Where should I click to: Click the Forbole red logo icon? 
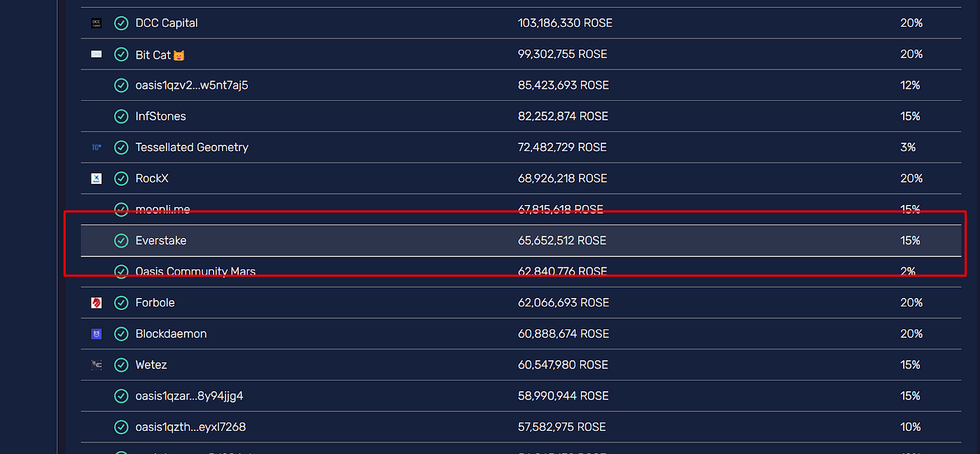97,303
